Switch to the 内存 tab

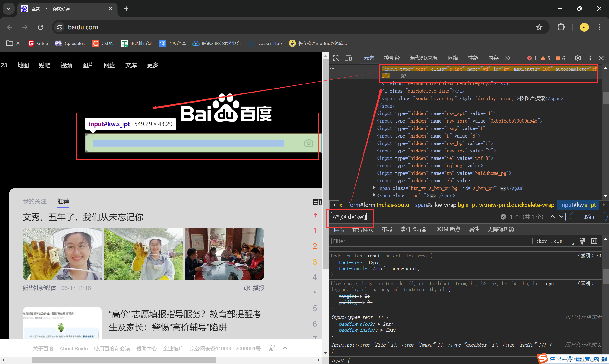tap(493, 58)
